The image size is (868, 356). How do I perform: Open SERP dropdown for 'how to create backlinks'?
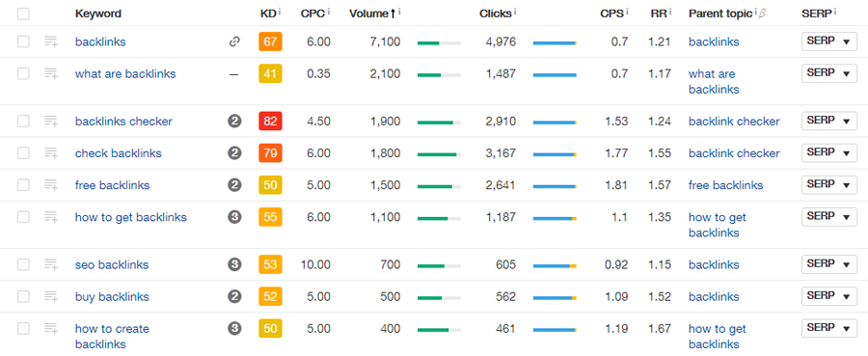pyautogui.click(x=829, y=328)
